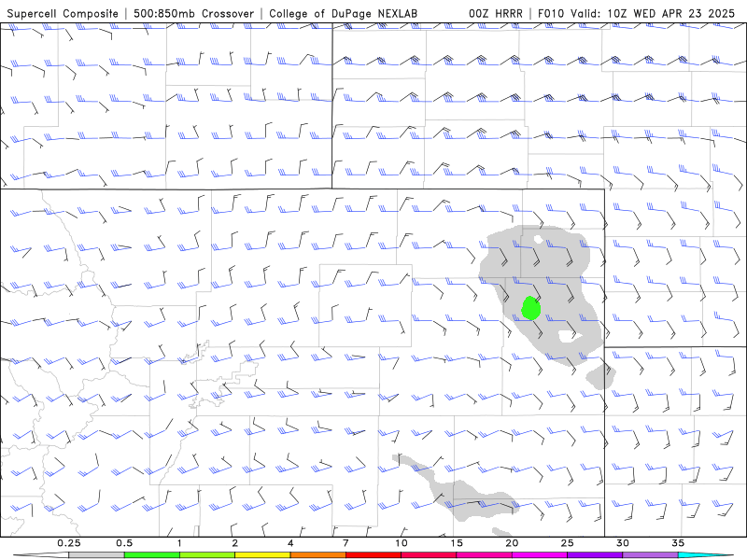The height and width of the screenshot is (560, 747).
Task: Click the 'College of DuPage NEXLAB' text
Action: tap(343, 14)
